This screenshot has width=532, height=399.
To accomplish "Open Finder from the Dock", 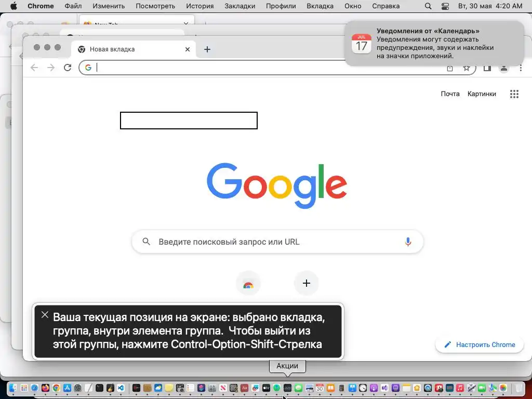I will coord(13,388).
